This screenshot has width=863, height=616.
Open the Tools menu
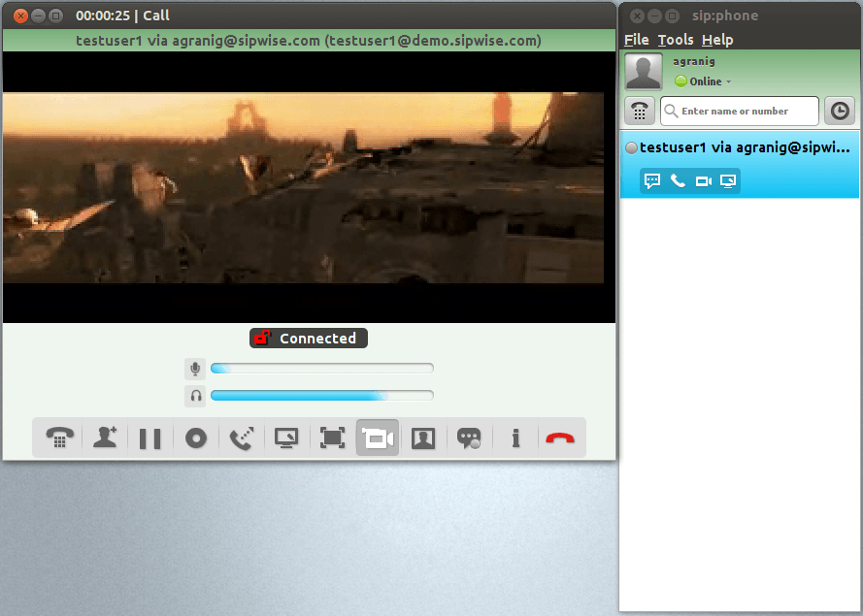point(676,40)
